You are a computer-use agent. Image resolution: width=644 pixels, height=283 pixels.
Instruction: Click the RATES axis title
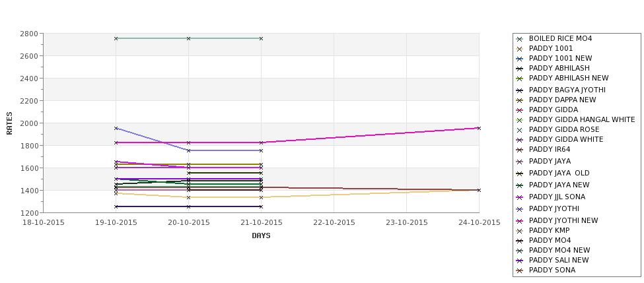click(9, 123)
